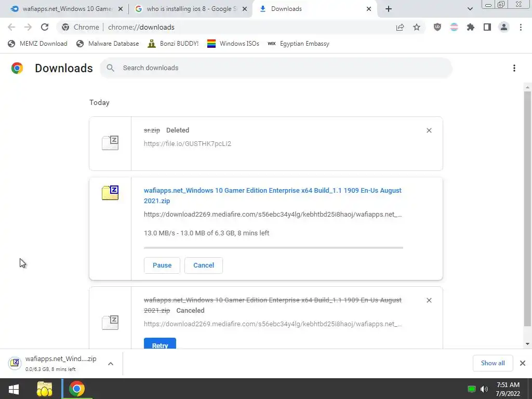Switch to wafiapps.net Windows 10 Gamer tab

pyautogui.click(x=67, y=9)
